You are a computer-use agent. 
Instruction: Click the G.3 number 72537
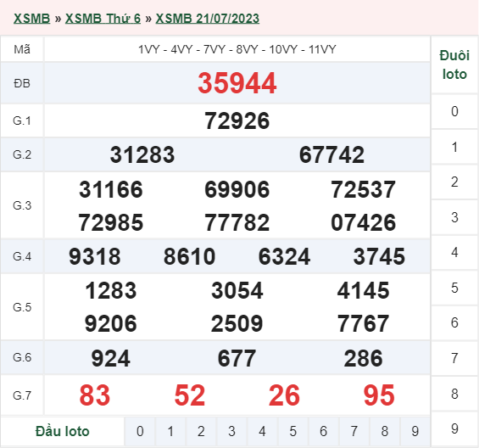363,189
